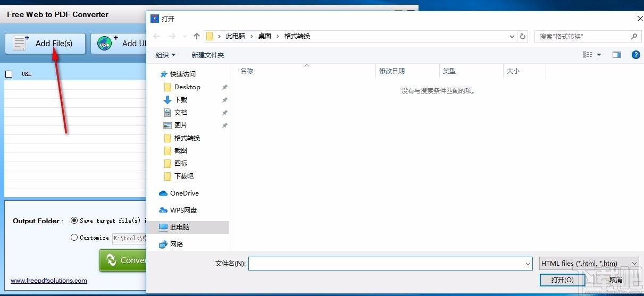Click the OneDrive cloud icon
The width and height of the screenshot is (644, 296).
coord(163,193)
